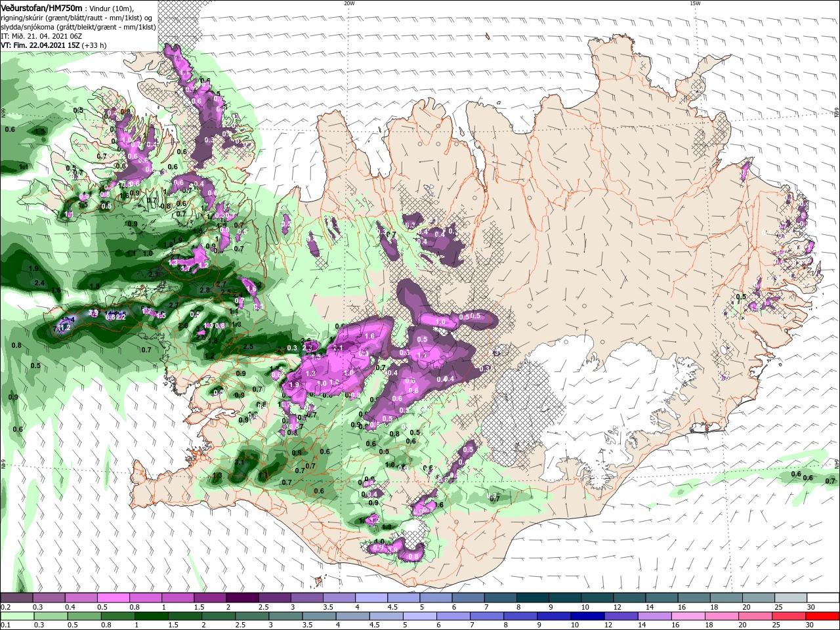This screenshot has width=840, height=630.
Task: Click the 15W longitude label
Action: coord(694,3)
